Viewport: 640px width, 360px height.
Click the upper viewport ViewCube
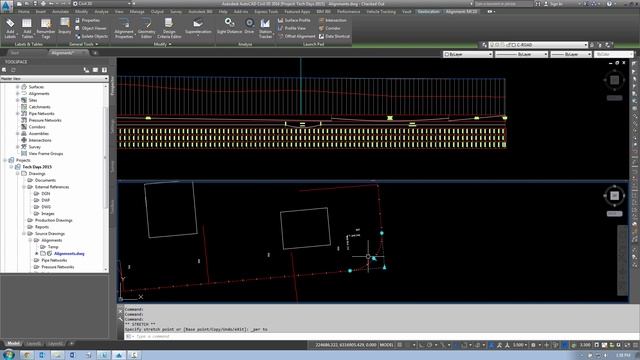pos(614,80)
